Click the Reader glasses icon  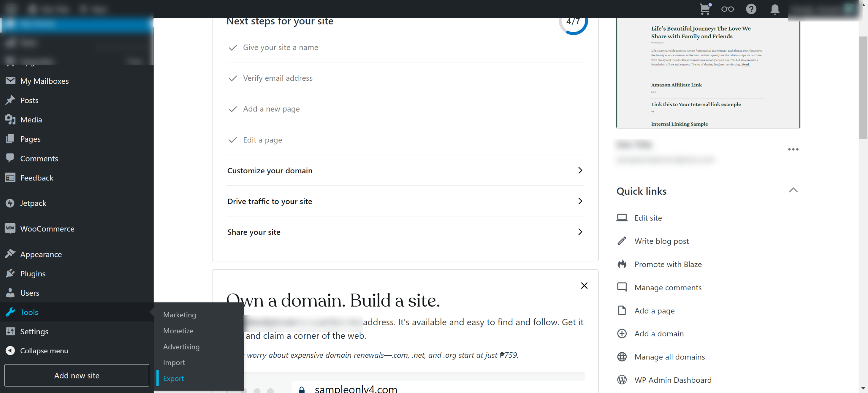(x=728, y=9)
